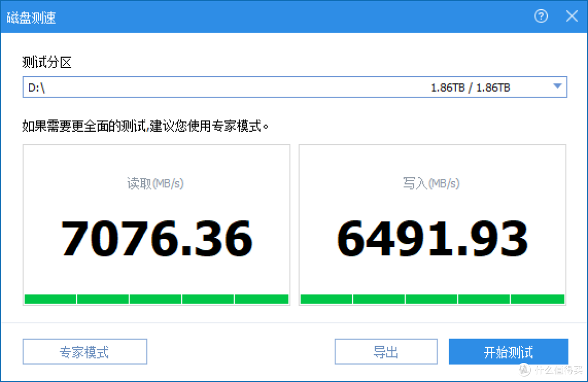Click the write speed value 6491.93

pos(432,238)
